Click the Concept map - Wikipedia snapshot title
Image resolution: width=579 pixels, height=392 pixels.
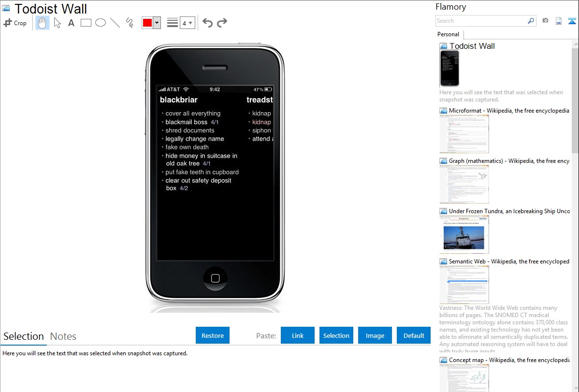509,360
